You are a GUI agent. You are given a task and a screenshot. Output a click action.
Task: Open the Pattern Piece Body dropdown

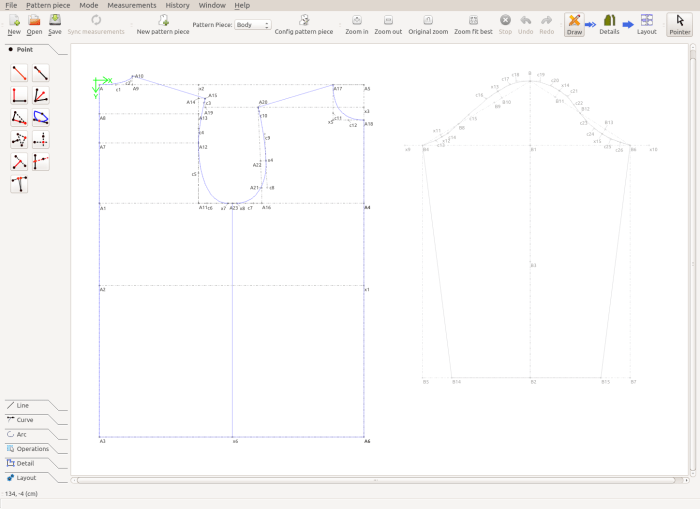(253, 25)
